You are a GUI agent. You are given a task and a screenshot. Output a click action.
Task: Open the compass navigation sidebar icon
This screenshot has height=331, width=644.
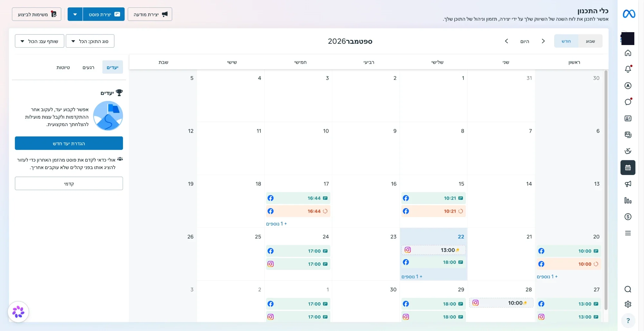(628, 86)
